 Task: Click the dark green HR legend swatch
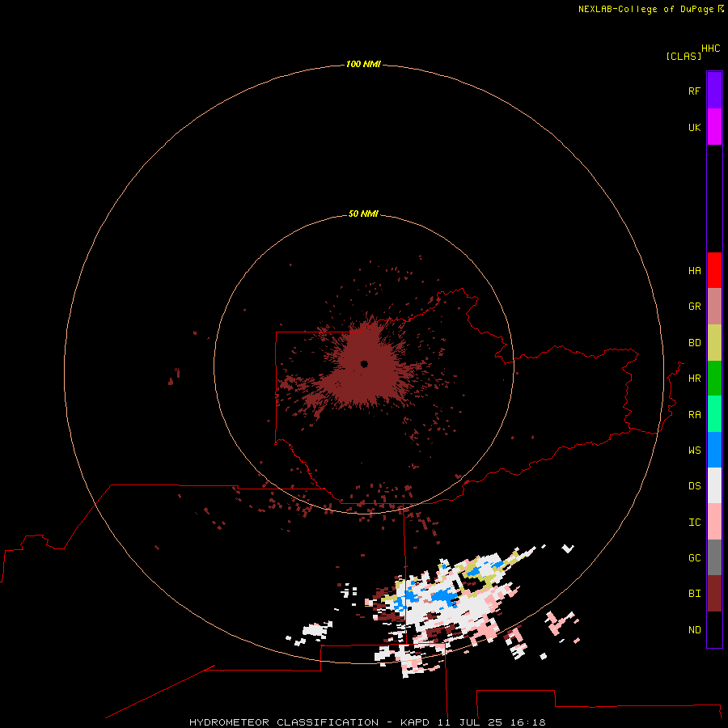(x=714, y=379)
